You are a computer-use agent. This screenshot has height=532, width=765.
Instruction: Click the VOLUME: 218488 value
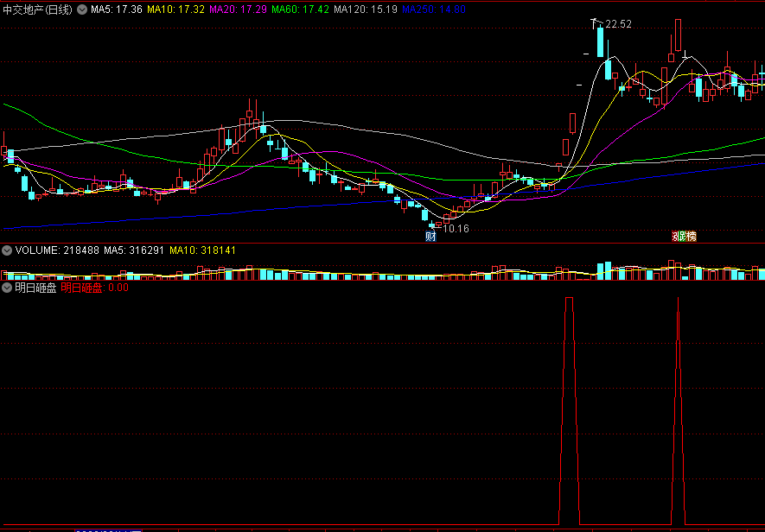[x=57, y=250]
